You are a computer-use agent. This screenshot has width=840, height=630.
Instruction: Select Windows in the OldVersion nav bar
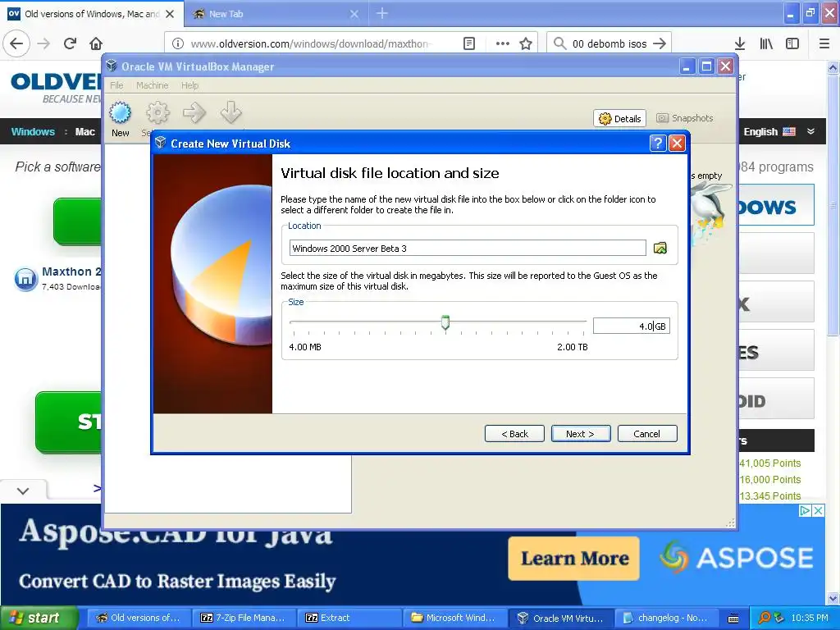33,131
